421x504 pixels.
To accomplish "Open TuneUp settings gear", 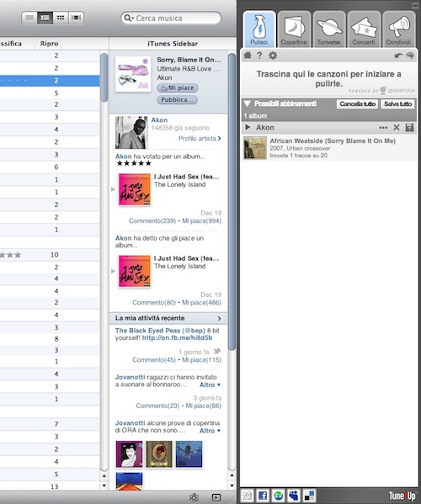I will 273,56.
